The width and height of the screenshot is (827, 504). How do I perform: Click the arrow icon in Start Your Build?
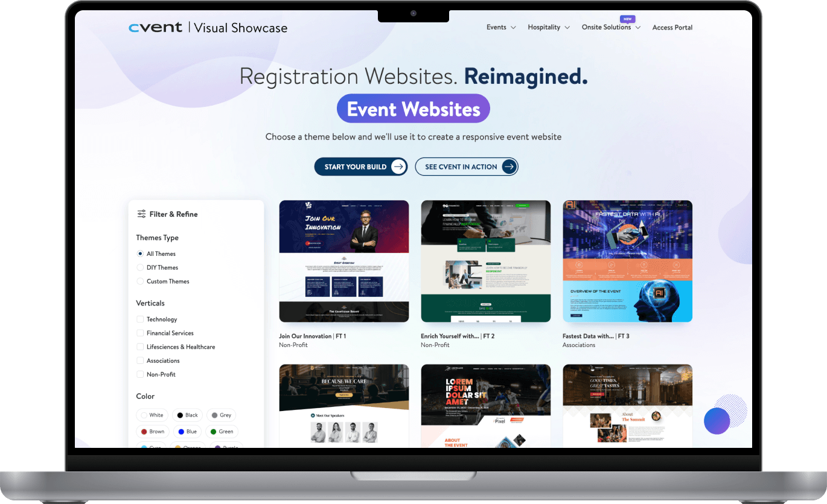398,167
